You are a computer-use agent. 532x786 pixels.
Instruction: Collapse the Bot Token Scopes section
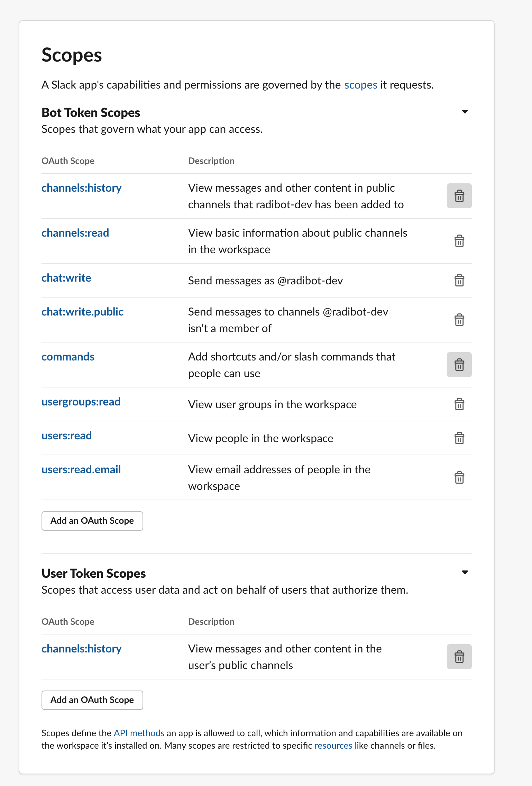click(465, 112)
